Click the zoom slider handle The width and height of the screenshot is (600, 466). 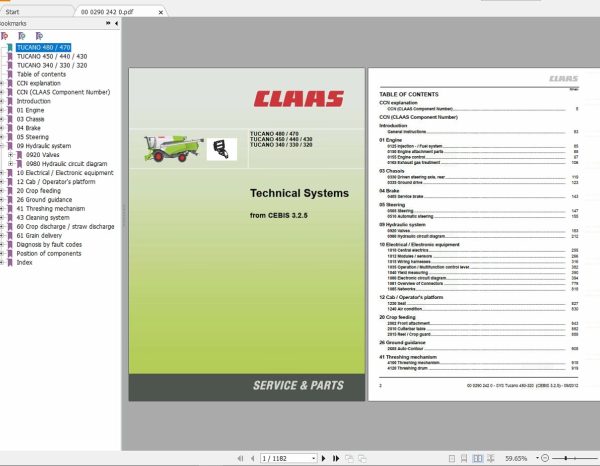pos(565,458)
